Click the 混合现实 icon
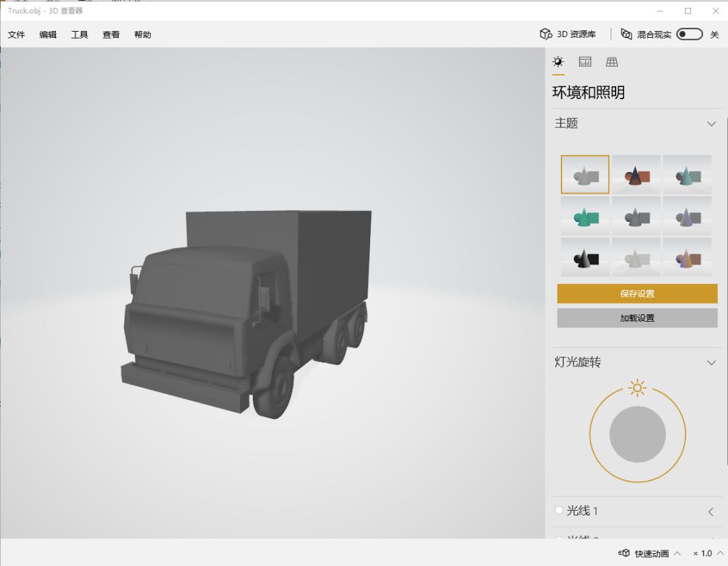The height and width of the screenshot is (566, 728). click(626, 34)
